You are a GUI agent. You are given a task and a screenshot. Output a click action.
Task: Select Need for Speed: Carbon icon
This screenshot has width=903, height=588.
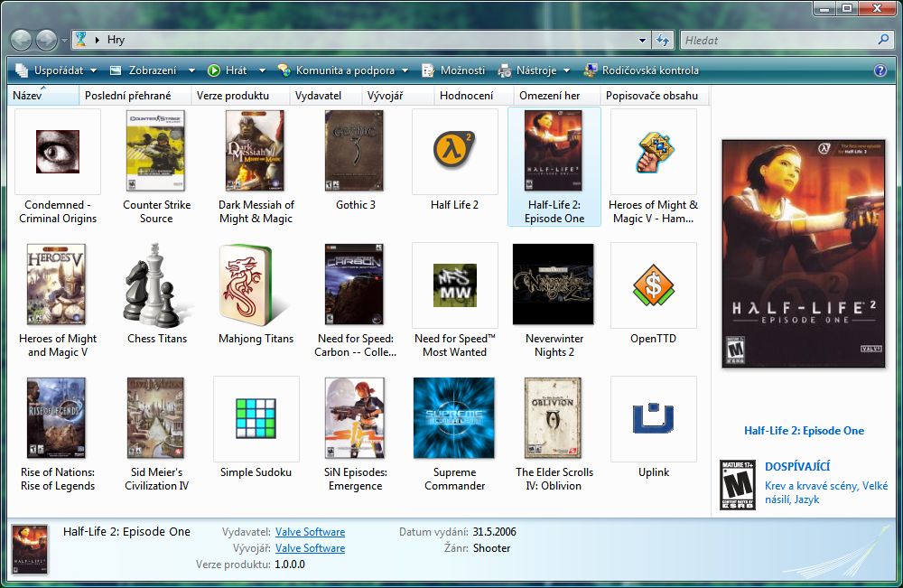click(x=354, y=285)
